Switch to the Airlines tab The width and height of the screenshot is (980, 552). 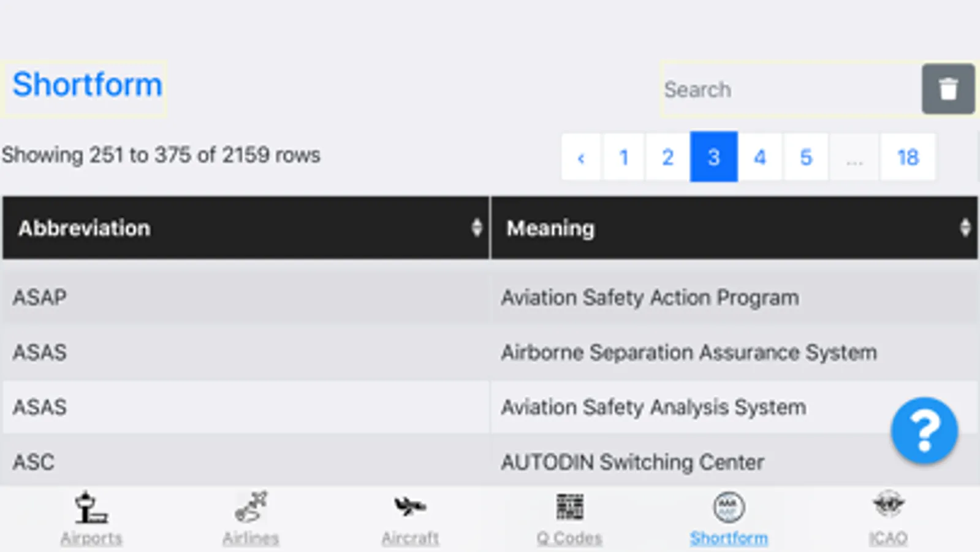coord(251,508)
